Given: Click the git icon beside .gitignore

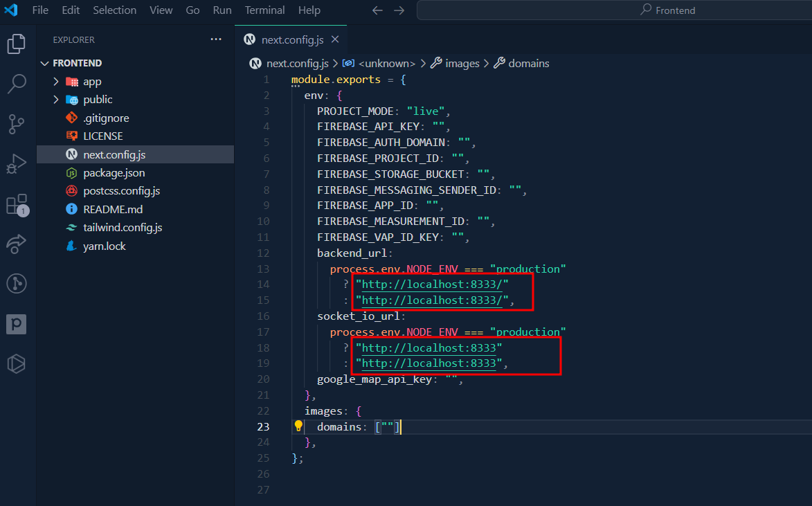Looking at the screenshot, I should (x=72, y=118).
